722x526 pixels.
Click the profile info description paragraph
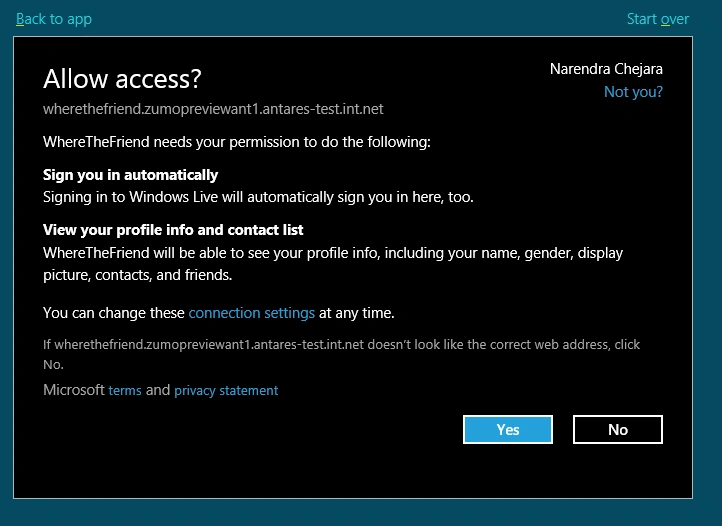333,264
